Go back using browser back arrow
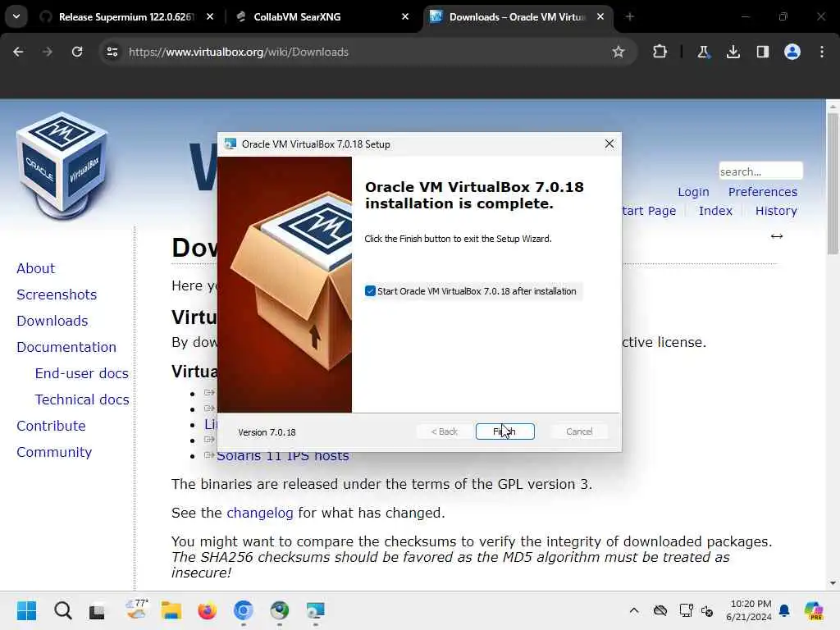Image resolution: width=840 pixels, height=630 pixels. 18,52
